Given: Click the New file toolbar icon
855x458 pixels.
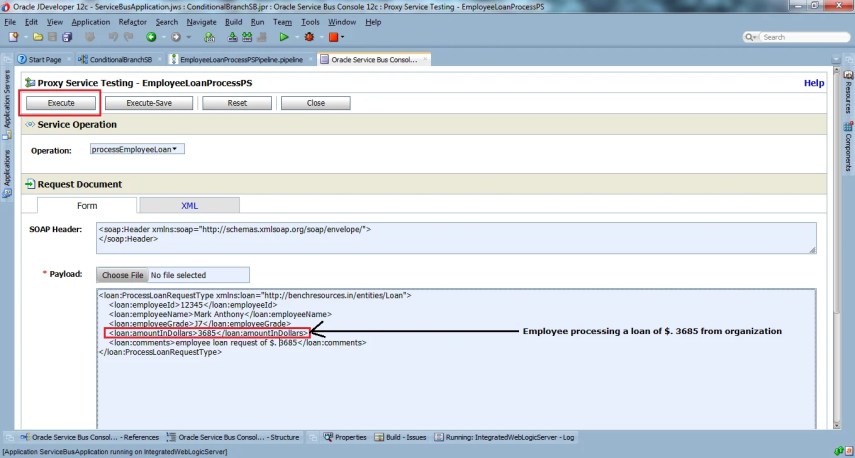Looking at the screenshot, I should [x=13, y=37].
